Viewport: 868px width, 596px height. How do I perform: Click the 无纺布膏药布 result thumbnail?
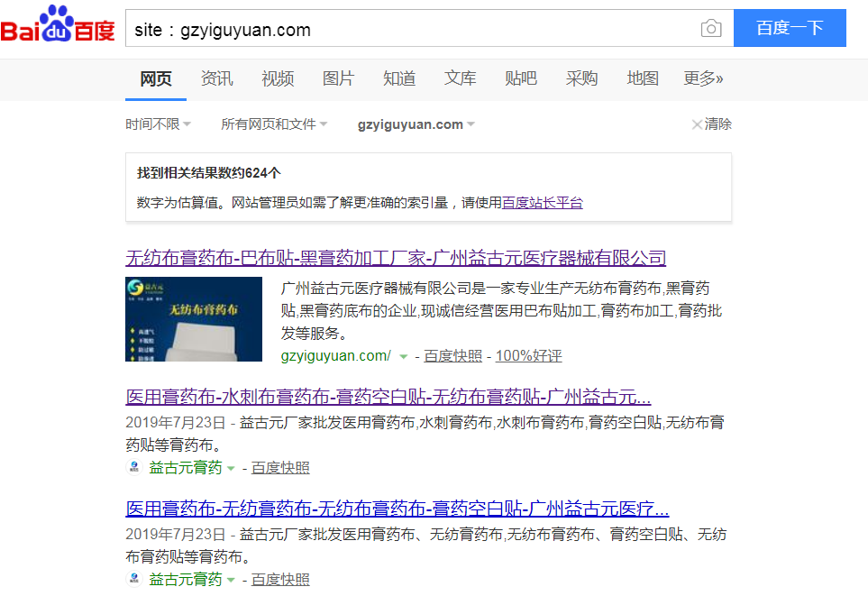[194, 319]
